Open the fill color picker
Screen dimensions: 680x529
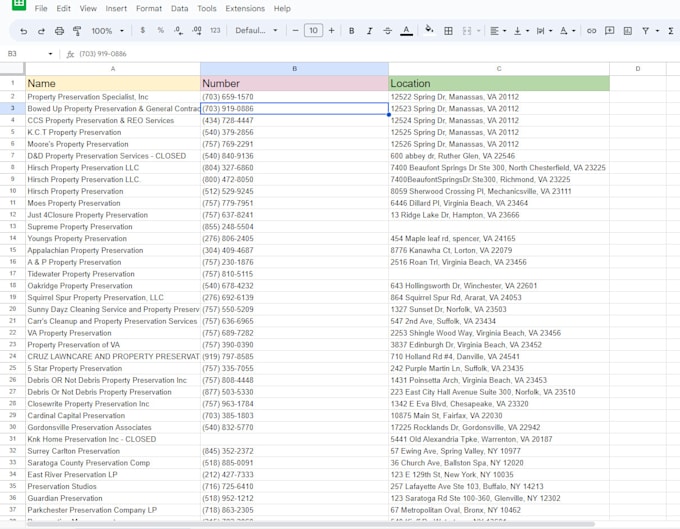[x=429, y=31]
